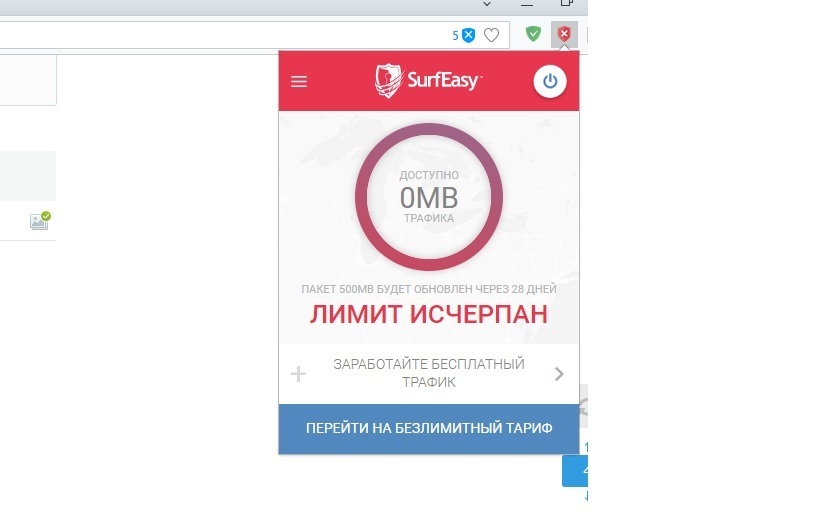The height and width of the screenshot is (518, 819).
Task: Click the blue button at page edge
Action: tap(575, 471)
